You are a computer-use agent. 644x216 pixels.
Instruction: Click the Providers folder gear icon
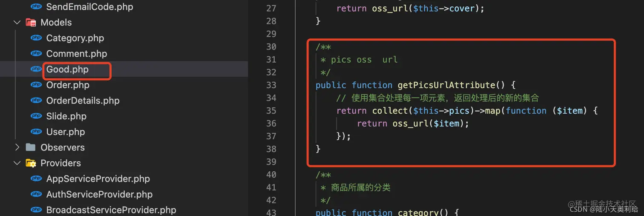[31, 163]
